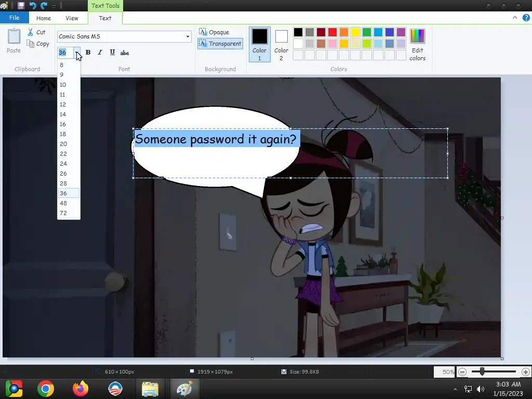532x399 pixels.
Task: Choose font size 8 from list
Action: pyautogui.click(x=69, y=65)
